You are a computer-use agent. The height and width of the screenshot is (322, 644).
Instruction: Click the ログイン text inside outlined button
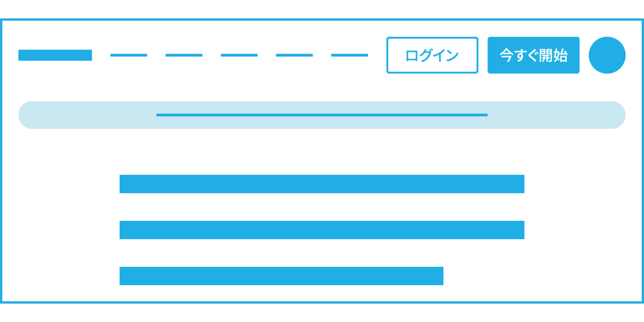click(432, 56)
